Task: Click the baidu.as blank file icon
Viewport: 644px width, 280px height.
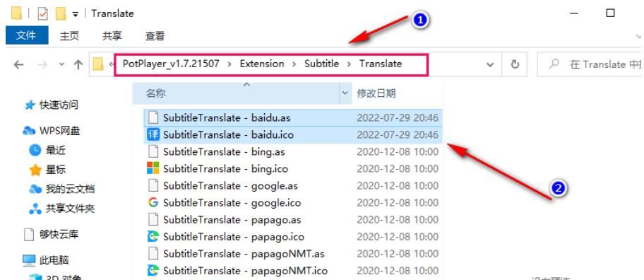Action: [153, 117]
